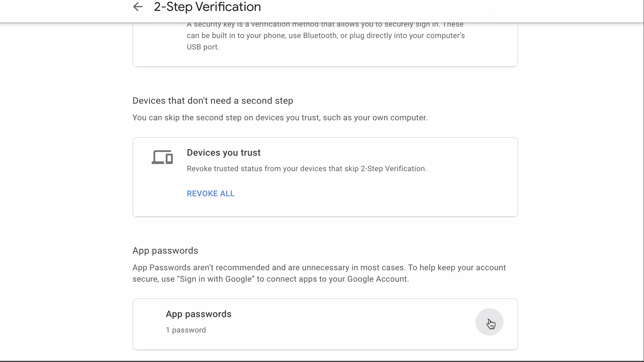
Task: Click the security key description paragraph
Action: [x=325, y=36]
